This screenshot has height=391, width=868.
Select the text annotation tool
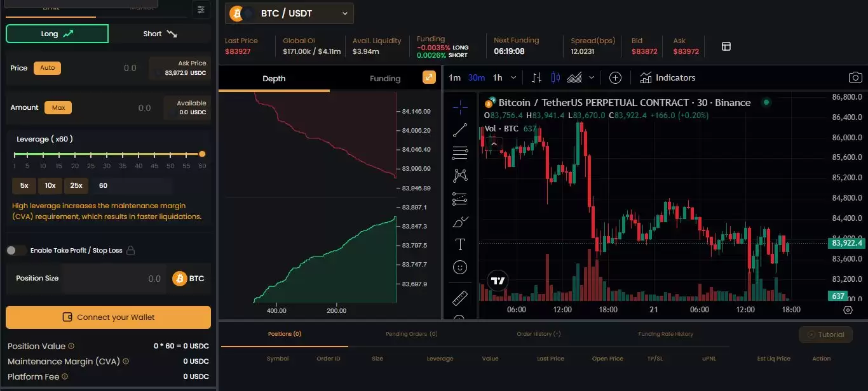[x=460, y=244]
